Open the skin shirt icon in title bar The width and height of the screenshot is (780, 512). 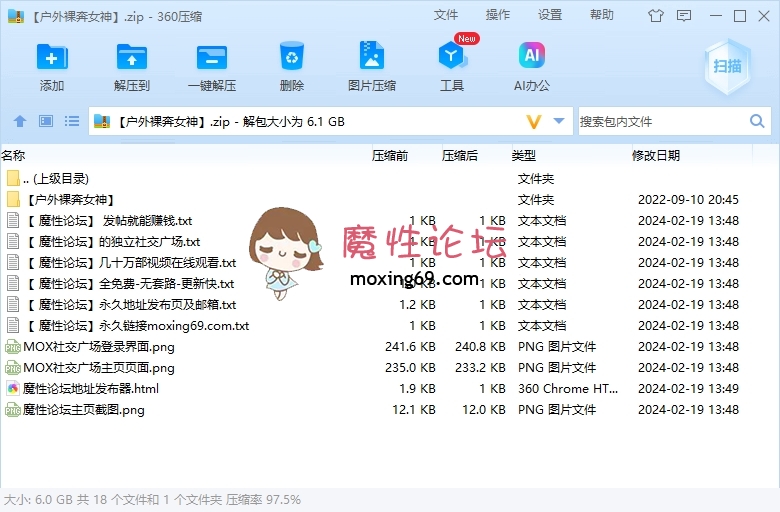pos(656,16)
